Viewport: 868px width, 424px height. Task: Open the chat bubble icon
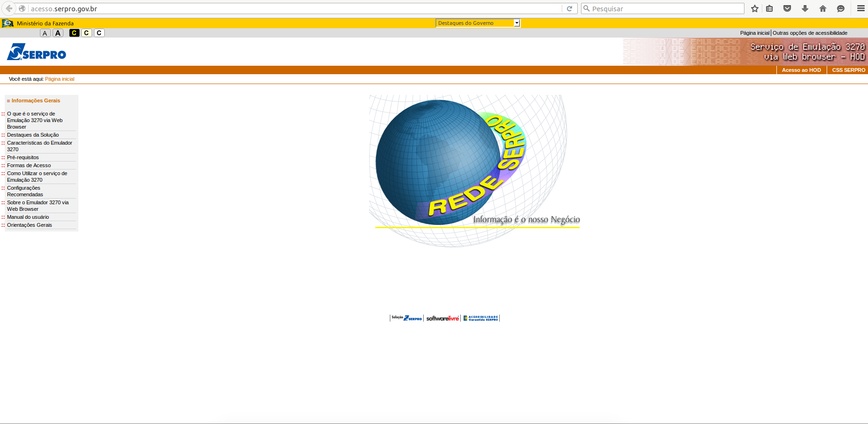[841, 8]
